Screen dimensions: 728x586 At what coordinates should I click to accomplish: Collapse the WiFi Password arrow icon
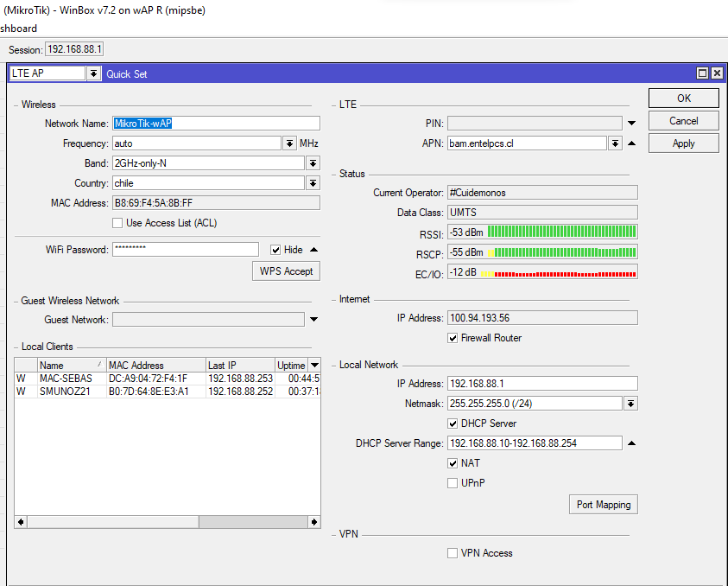pos(313,250)
